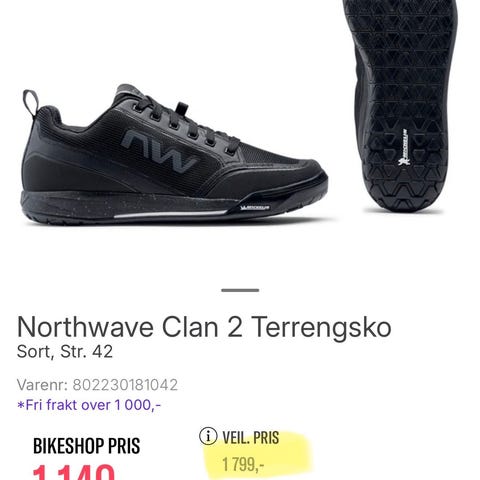Tap the Michelin badge on shoe midsole
480x480 pixels.
coord(255,208)
